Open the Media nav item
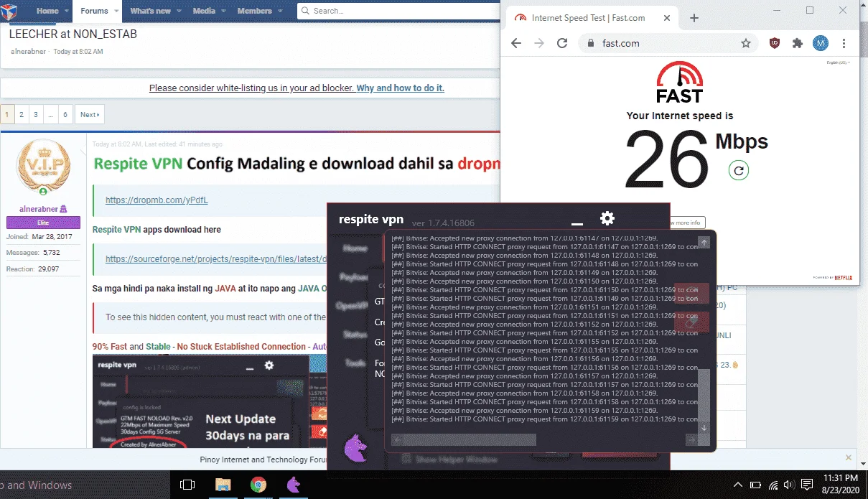This screenshot has height=499, width=868. tap(204, 11)
